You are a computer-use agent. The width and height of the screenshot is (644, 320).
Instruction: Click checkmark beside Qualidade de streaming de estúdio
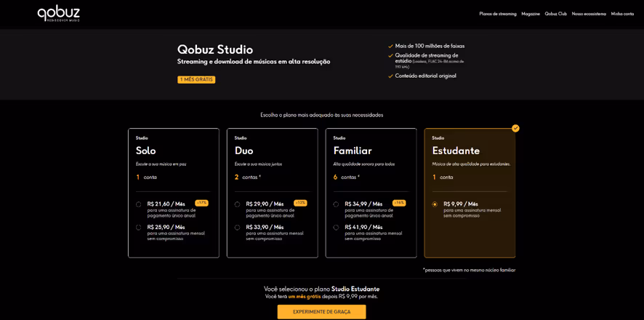[x=390, y=55]
